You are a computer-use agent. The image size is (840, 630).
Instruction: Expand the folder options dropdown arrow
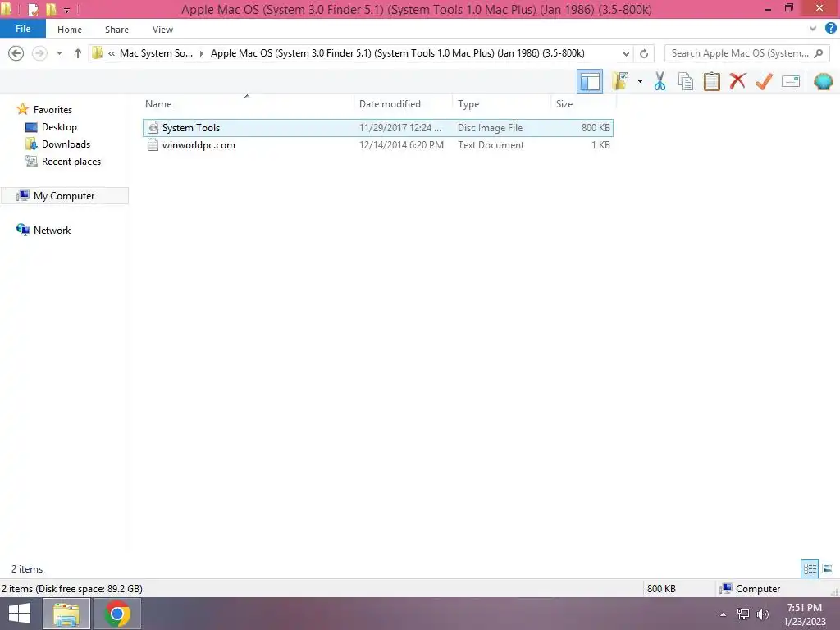[640, 81]
